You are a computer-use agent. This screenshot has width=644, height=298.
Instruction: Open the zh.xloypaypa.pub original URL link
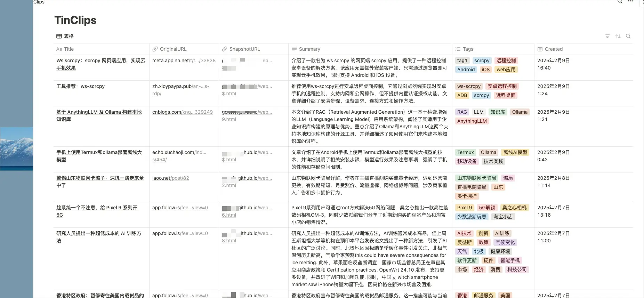click(181, 90)
